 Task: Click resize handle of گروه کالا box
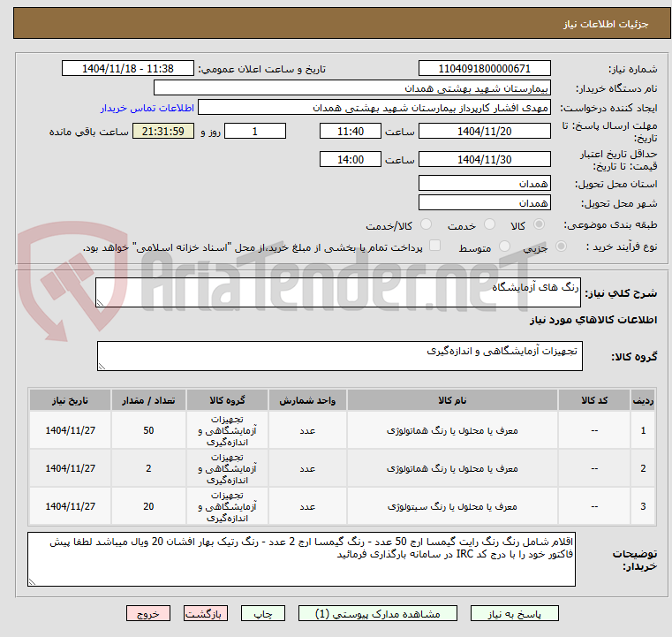tap(102, 366)
